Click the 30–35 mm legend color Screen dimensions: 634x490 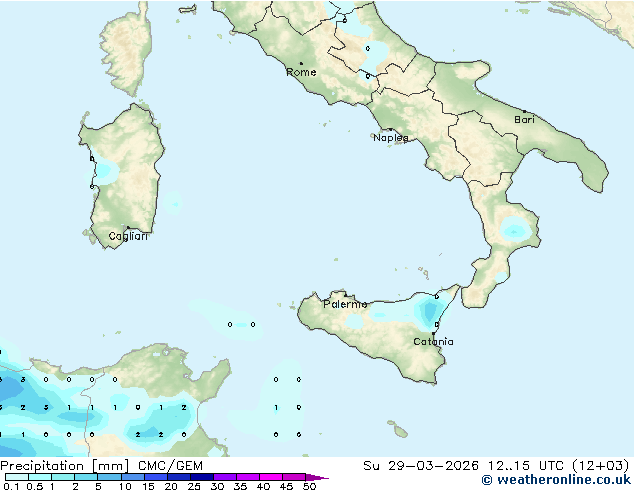(x=224, y=477)
